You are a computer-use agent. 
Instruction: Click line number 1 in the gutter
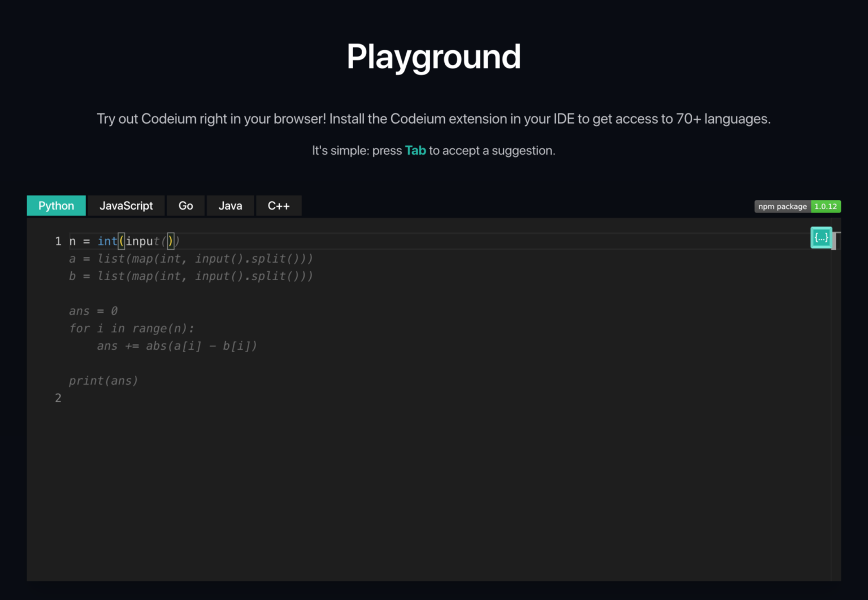point(58,241)
